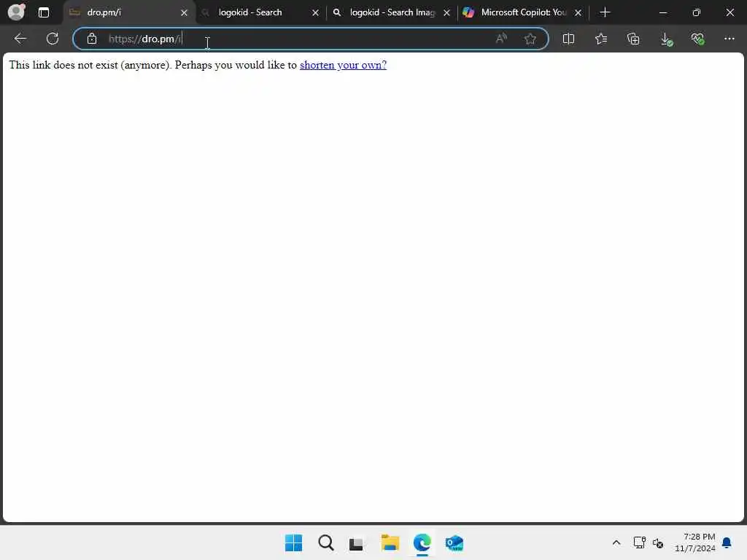
Task: Open the Favorites list
Action: click(x=601, y=39)
